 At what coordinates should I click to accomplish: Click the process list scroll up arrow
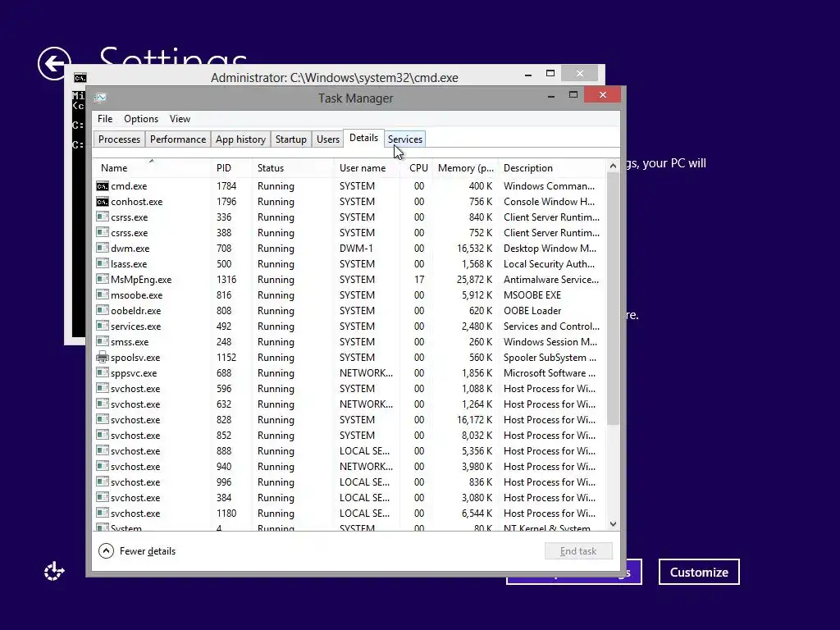click(x=613, y=166)
